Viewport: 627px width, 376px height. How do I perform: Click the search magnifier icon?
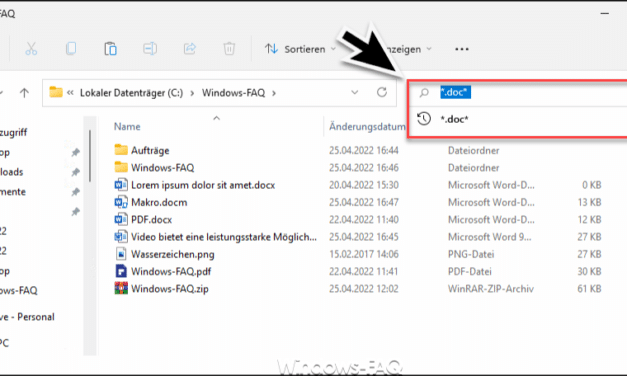pos(424,93)
